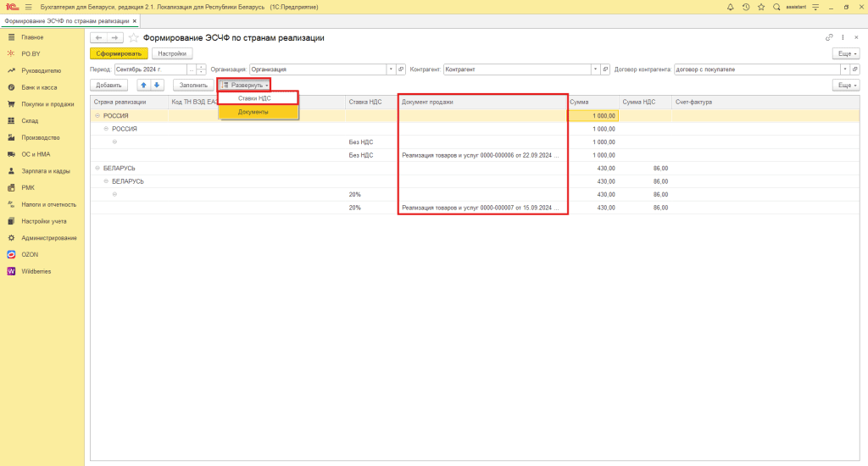Open top Еще menu
Screen dimensions: 868x466
(x=847, y=53)
